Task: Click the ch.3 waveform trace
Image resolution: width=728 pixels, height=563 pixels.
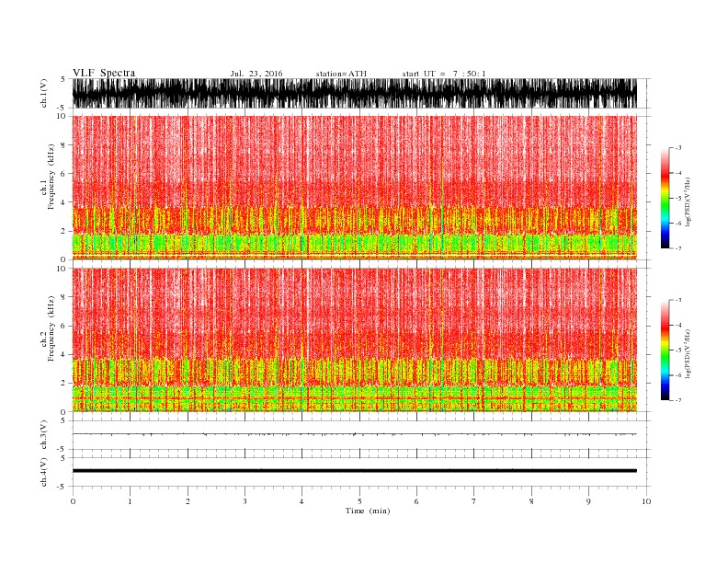Action: tap(355, 434)
